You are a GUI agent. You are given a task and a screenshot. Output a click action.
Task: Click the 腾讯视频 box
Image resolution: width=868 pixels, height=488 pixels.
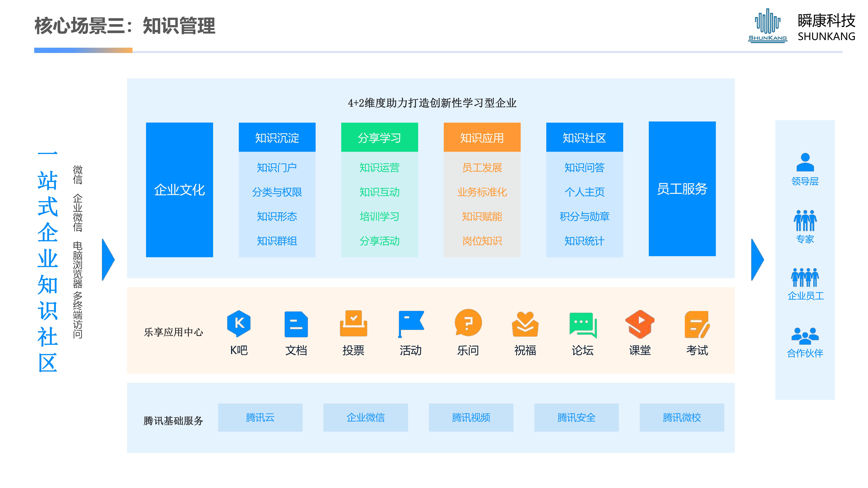coord(471,417)
